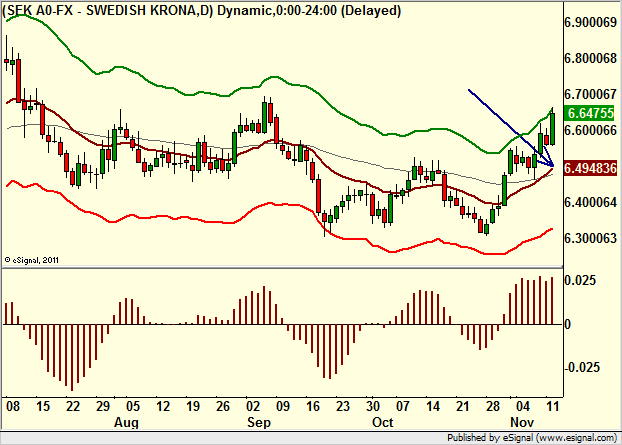Click the date label 09 on the time axis
Screen dimensions: 622x445
(283, 407)
